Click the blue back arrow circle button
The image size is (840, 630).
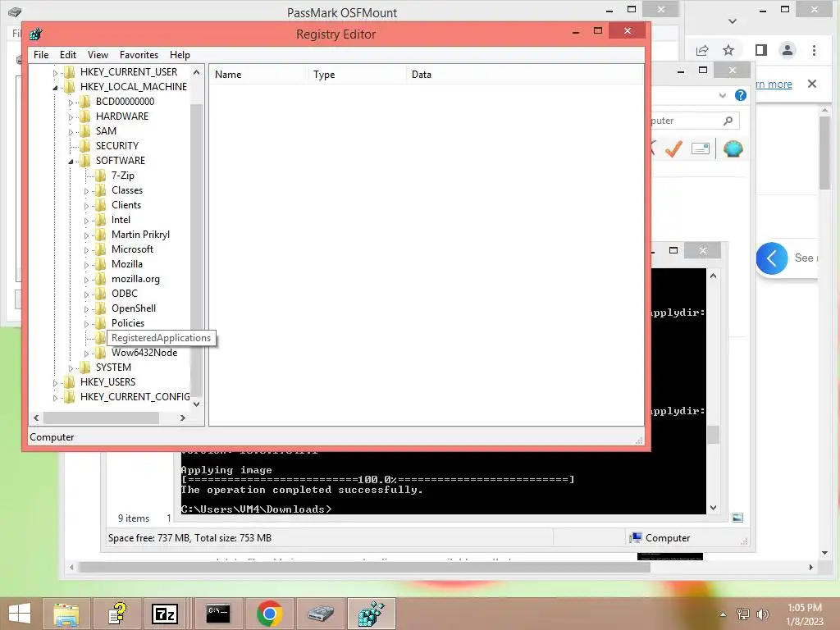pyautogui.click(x=771, y=258)
